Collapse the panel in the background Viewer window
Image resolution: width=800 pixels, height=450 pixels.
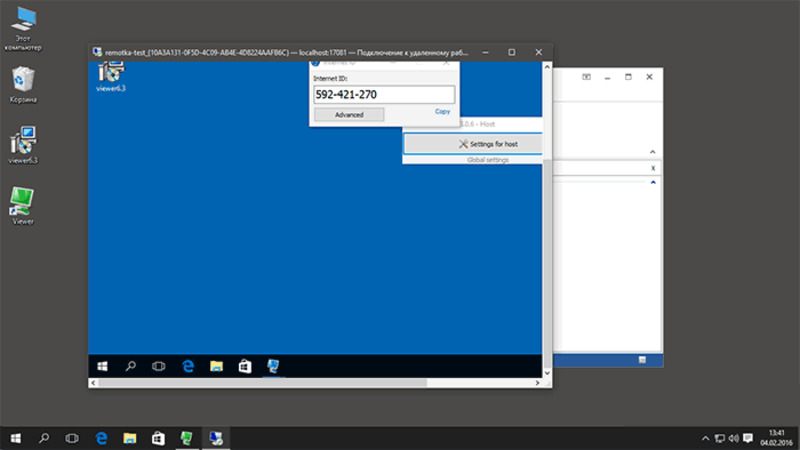(653, 152)
